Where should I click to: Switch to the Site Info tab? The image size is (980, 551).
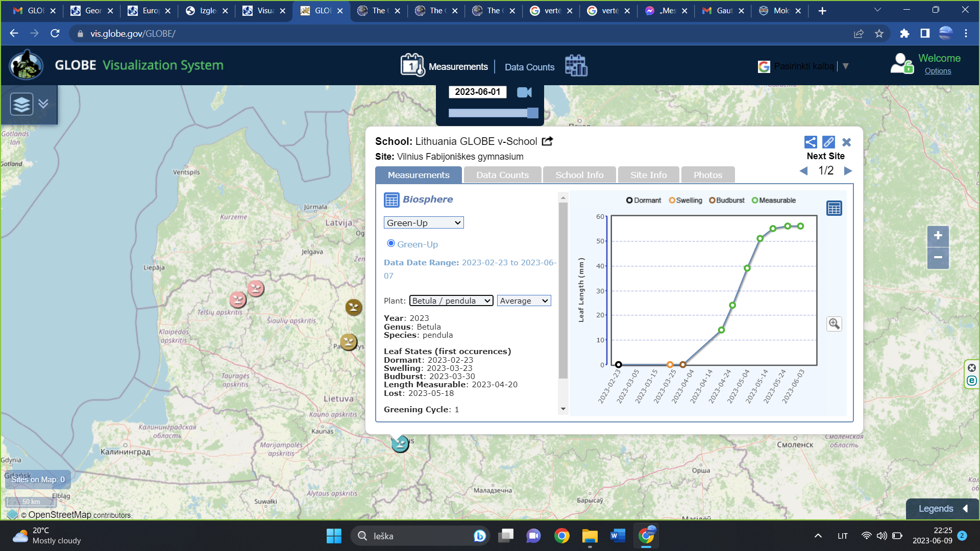[648, 175]
